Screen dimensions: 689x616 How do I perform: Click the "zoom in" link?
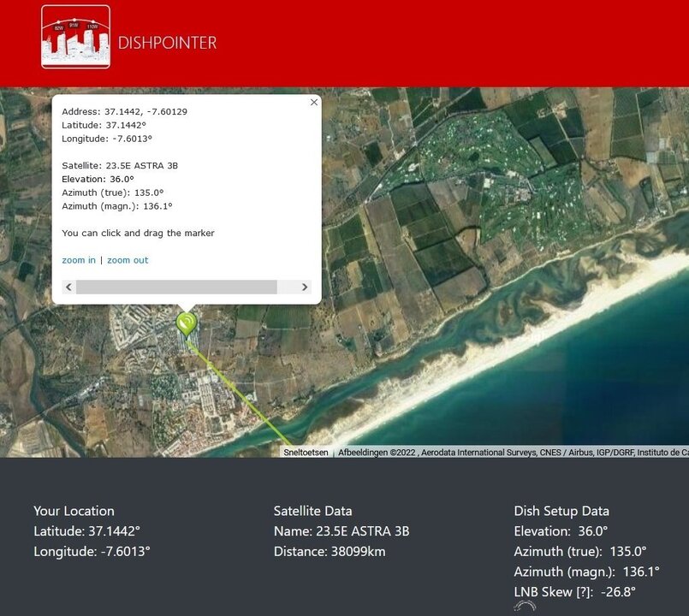click(x=79, y=260)
